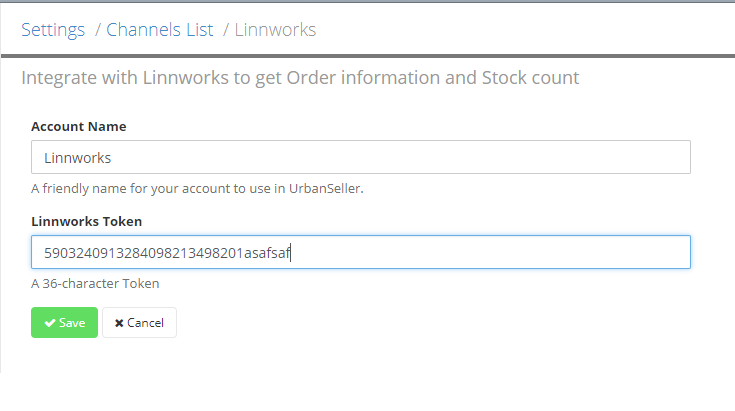Open Channels List breadcrumb link
This screenshot has height=411, width=735.
click(160, 29)
